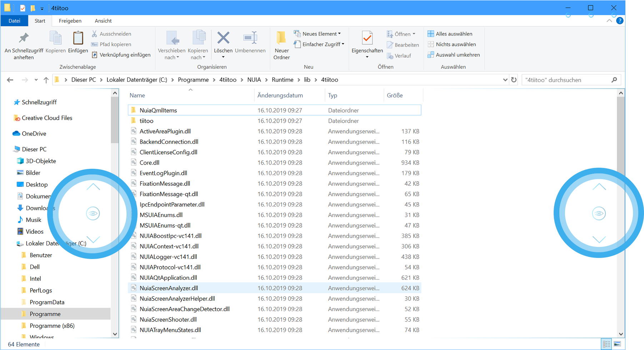The width and height of the screenshot is (644, 350).
Task: Switch to the Freigeben tab
Action: [x=70, y=21]
